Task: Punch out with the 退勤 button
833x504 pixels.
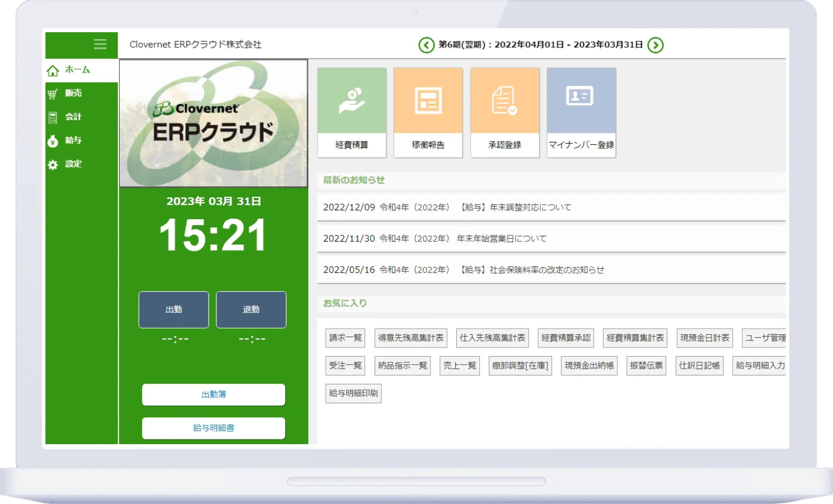Action: pos(251,310)
